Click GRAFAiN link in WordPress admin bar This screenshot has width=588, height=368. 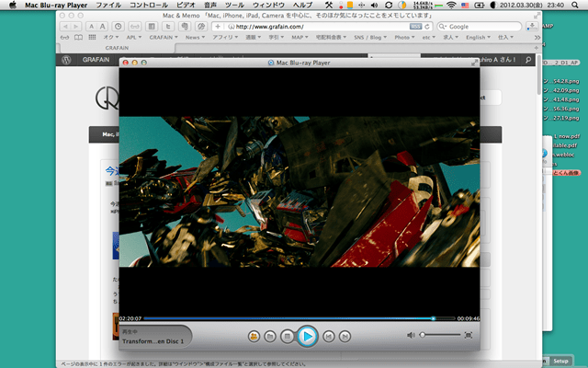point(96,60)
